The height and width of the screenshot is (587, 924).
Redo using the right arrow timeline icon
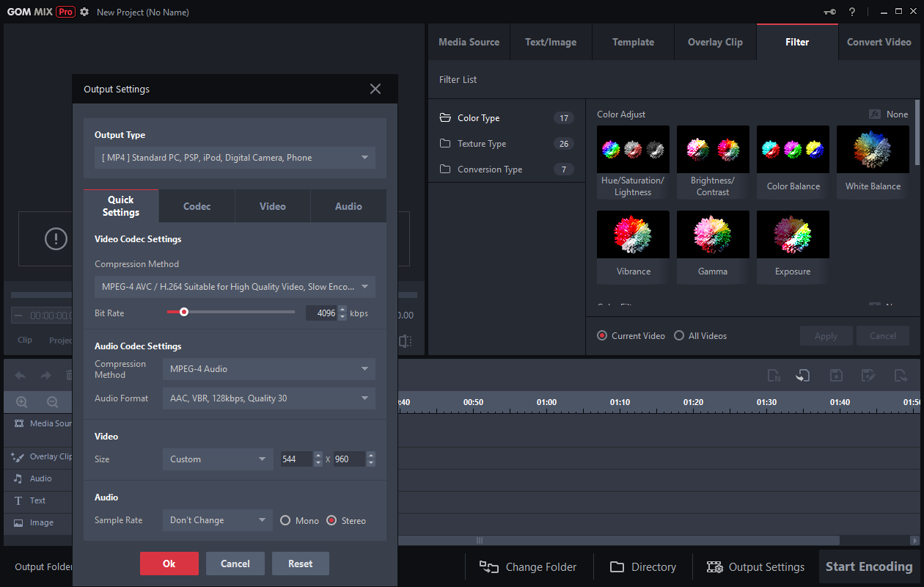pyautogui.click(x=45, y=376)
